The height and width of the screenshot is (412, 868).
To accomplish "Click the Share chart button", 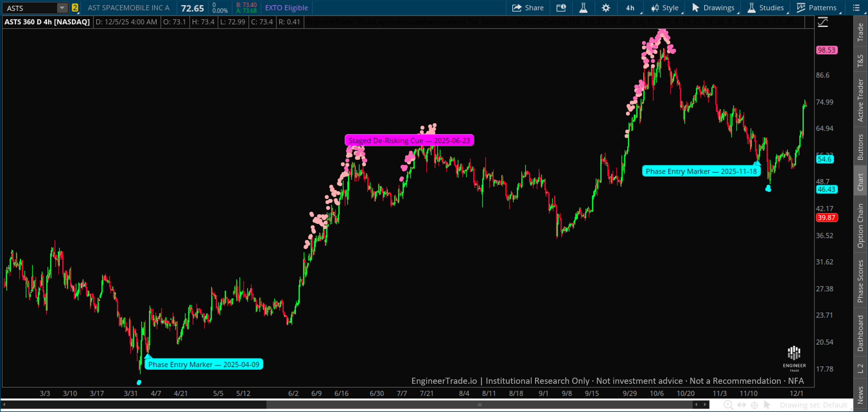I will pyautogui.click(x=528, y=8).
